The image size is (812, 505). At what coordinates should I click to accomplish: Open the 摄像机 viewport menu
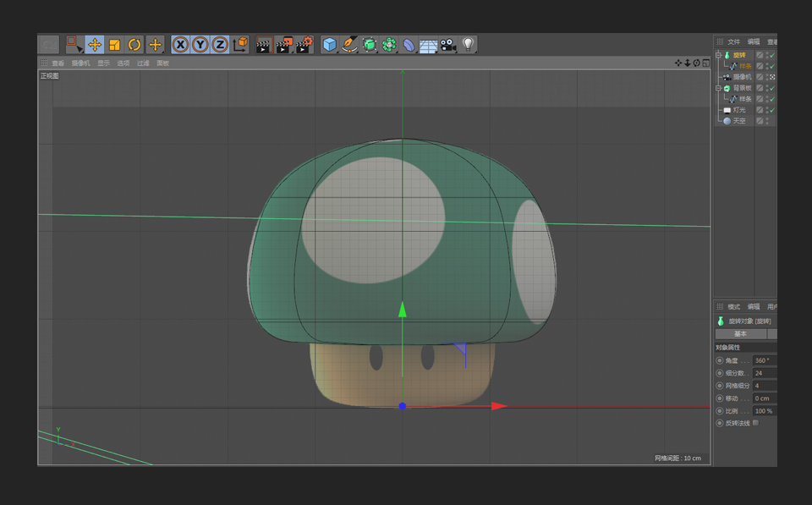point(80,63)
